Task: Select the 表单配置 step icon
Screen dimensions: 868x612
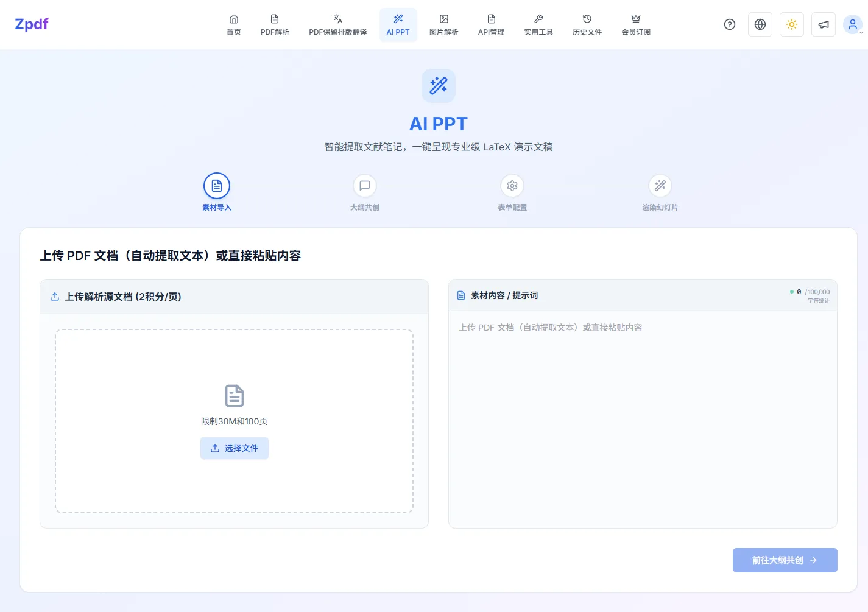Action: (x=512, y=186)
